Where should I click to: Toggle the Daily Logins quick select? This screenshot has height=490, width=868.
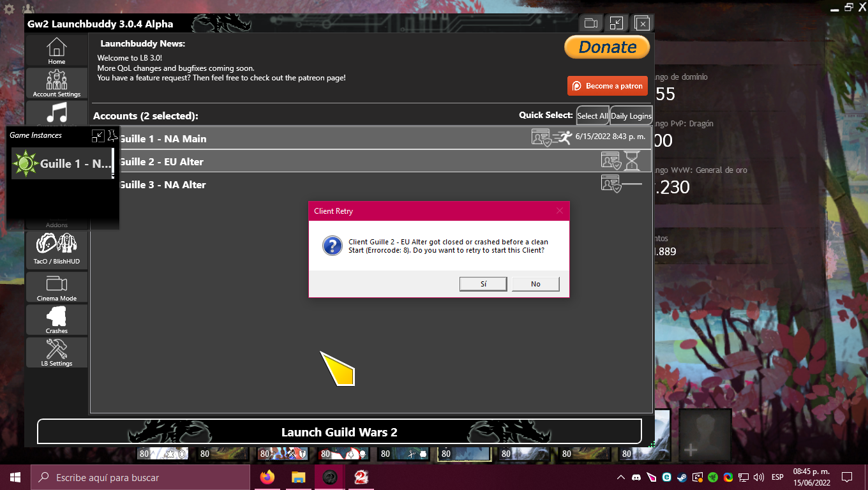(x=631, y=115)
